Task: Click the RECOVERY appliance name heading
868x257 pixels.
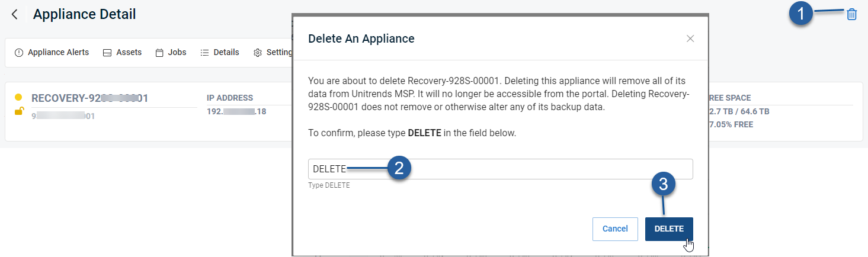Action: (89, 98)
